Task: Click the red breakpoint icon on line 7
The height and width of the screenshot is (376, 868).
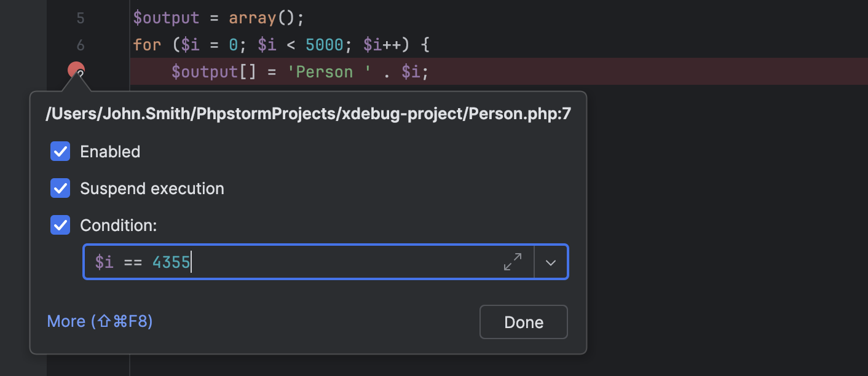Action: tap(75, 69)
